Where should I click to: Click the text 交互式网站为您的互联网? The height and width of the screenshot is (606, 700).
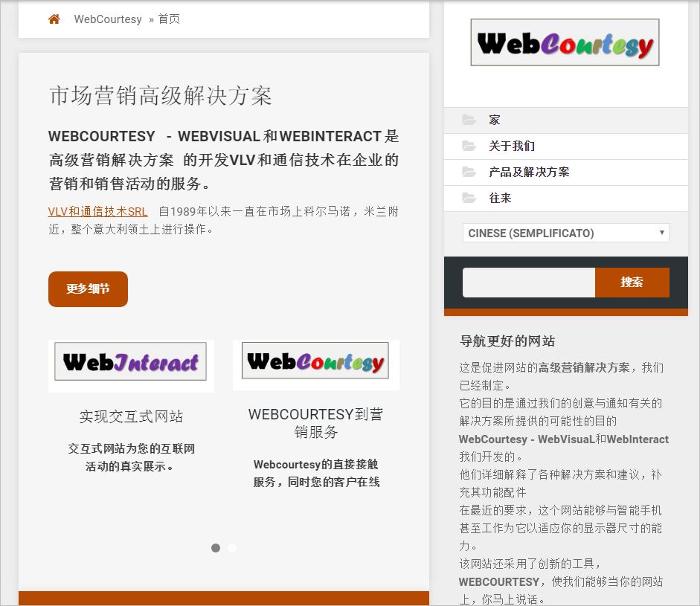[x=131, y=449]
